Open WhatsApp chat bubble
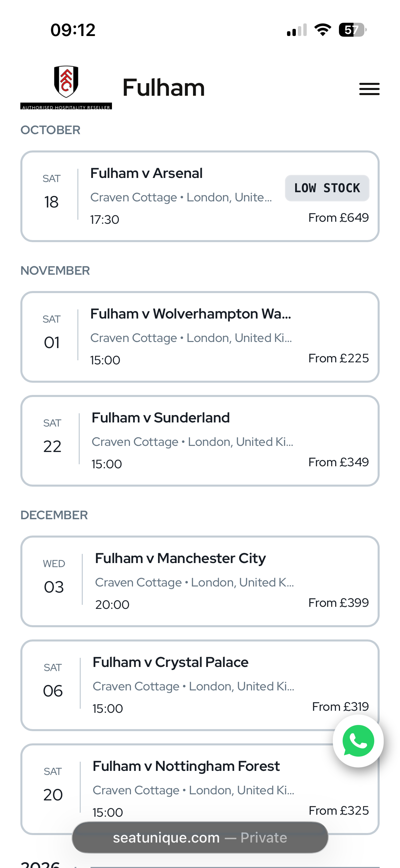Image resolution: width=400 pixels, height=868 pixels. pyautogui.click(x=358, y=741)
